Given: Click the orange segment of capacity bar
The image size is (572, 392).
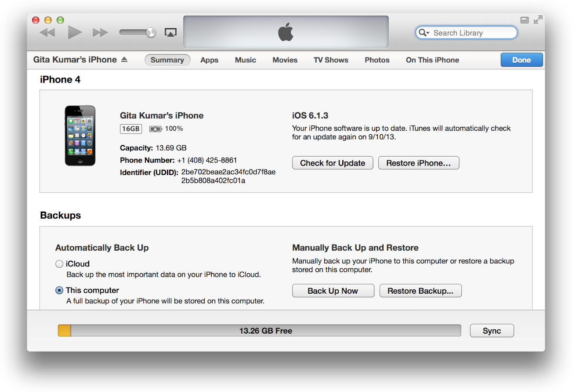Looking at the screenshot, I should coord(64,331).
